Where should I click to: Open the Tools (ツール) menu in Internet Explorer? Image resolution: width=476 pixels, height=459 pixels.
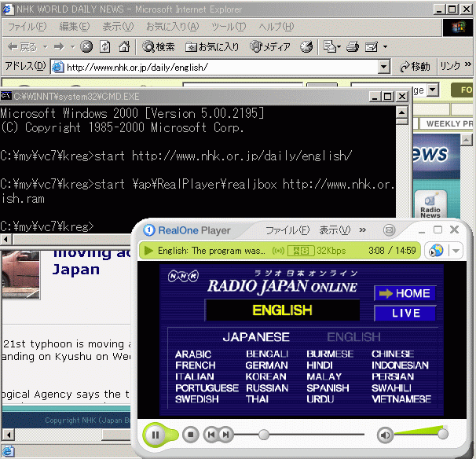click(x=229, y=27)
